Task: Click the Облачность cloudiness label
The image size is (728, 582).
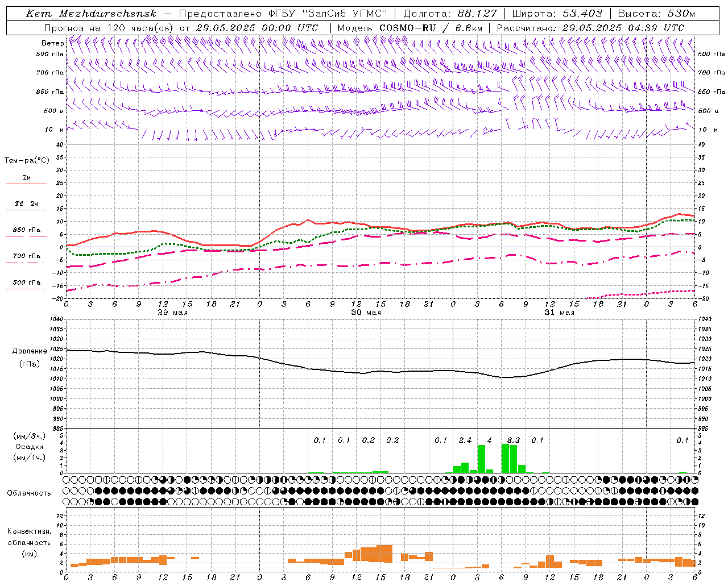Action: tap(29, 493)
